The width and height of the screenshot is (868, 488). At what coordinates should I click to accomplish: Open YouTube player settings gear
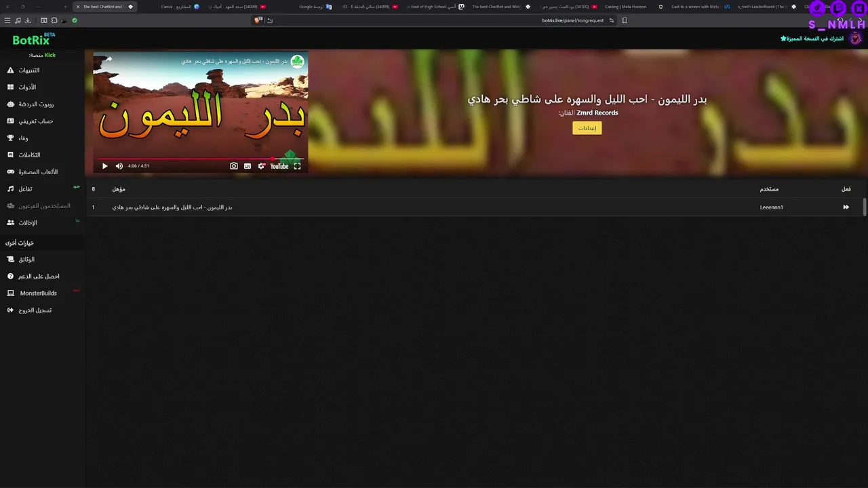[261, 166]
